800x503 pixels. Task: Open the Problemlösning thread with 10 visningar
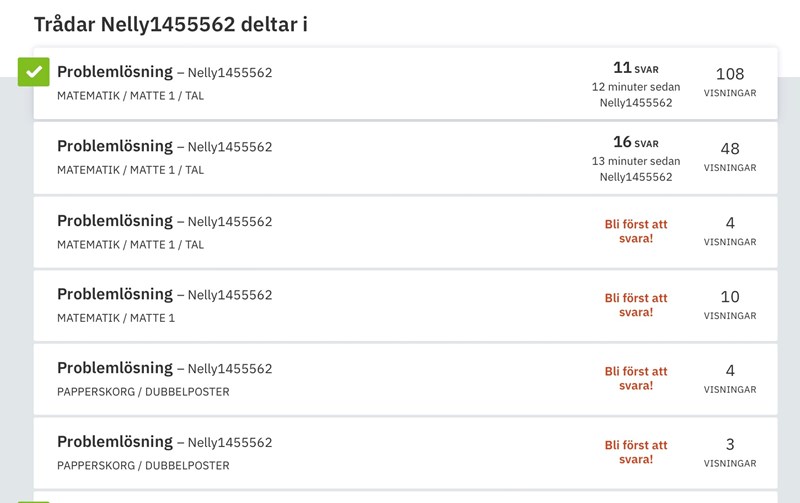tap(115, 294)
